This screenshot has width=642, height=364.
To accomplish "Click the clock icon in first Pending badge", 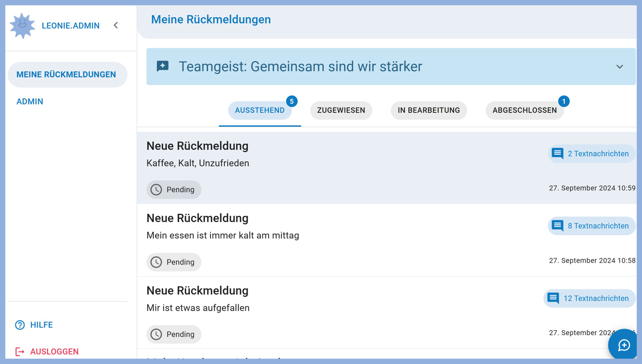I will (x=156, y=190).
